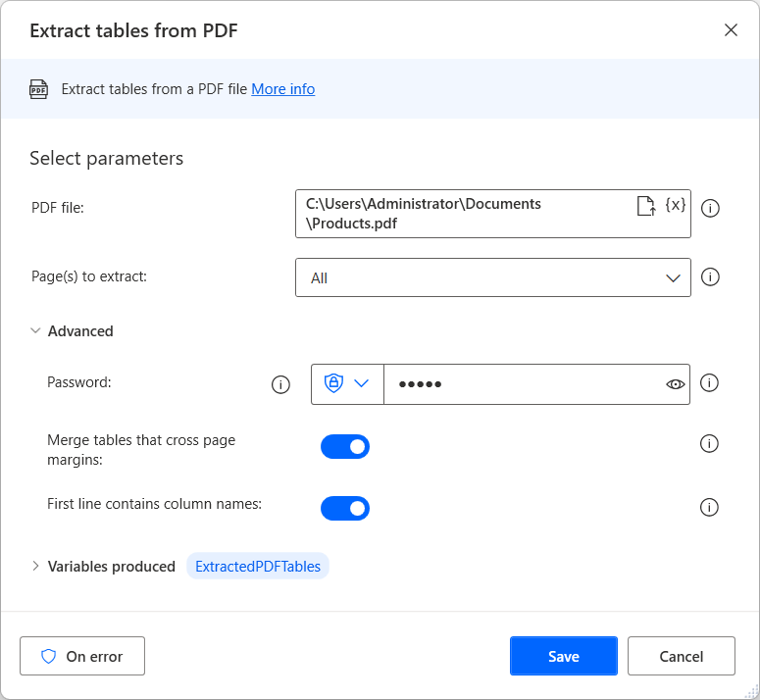Expand the Variables produced section
Screen dimensions: 760x700
[35, 566]
